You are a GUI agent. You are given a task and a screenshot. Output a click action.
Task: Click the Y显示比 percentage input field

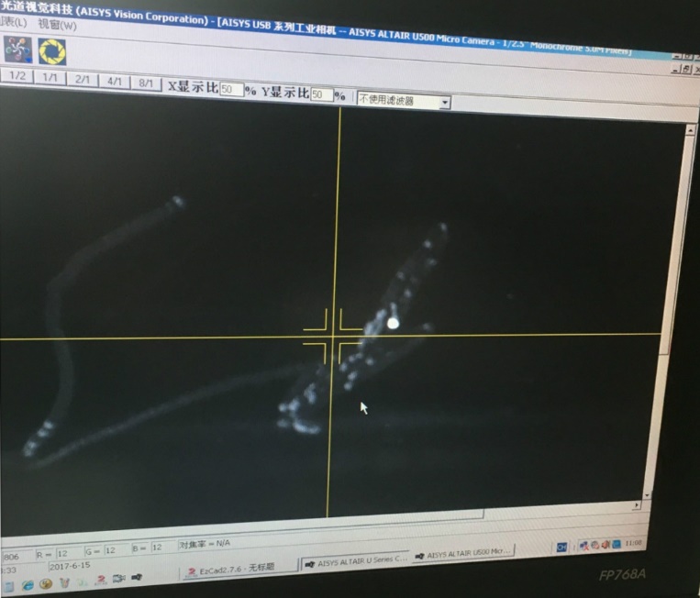point(321,94)
